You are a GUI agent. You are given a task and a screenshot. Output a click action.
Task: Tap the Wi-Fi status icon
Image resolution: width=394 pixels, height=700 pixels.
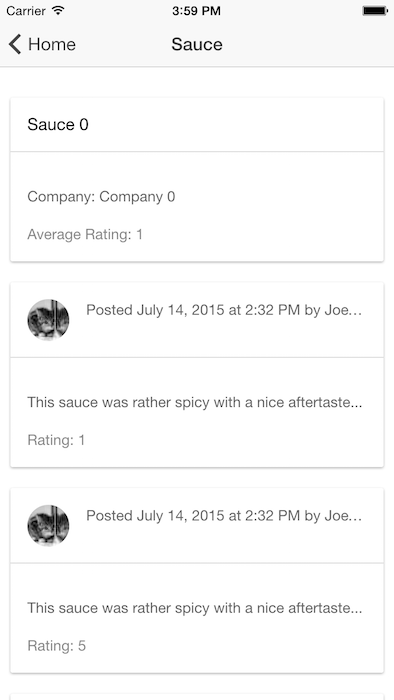(x=58, y=10)
